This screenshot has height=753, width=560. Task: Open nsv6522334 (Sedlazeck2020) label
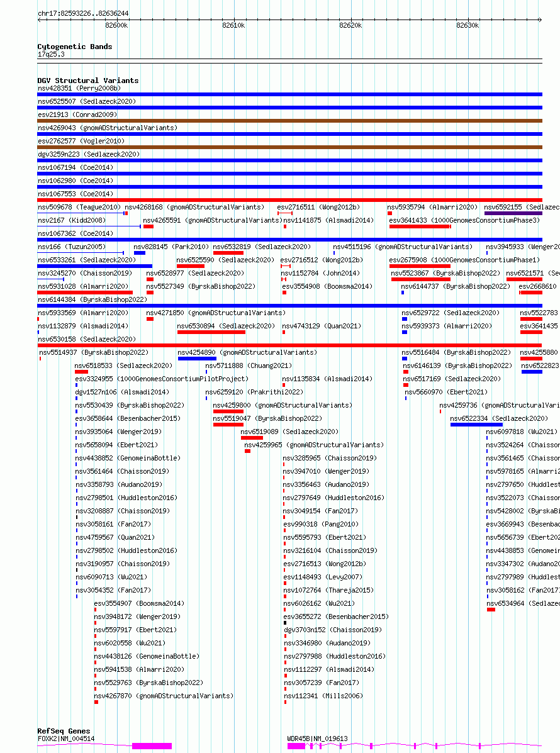click(499, 418)
